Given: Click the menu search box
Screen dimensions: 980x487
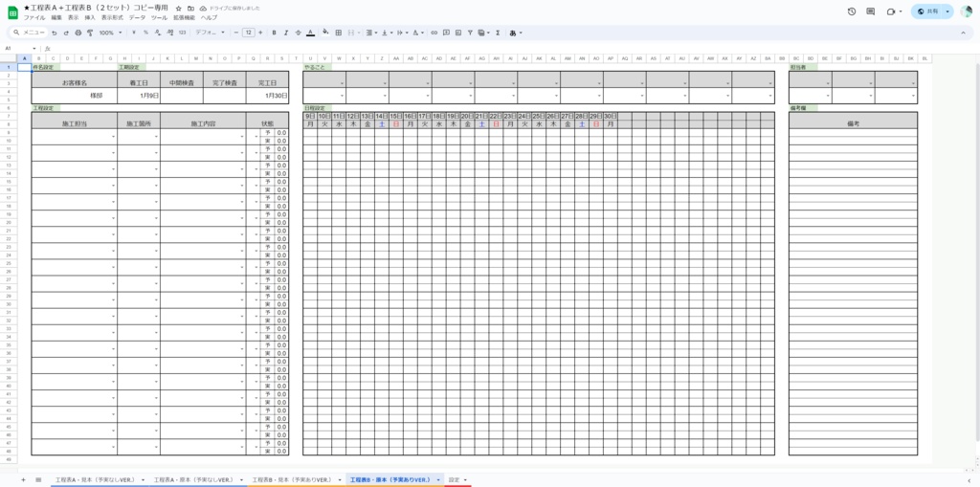Looking at the screenshot, I should coord(28,33).
